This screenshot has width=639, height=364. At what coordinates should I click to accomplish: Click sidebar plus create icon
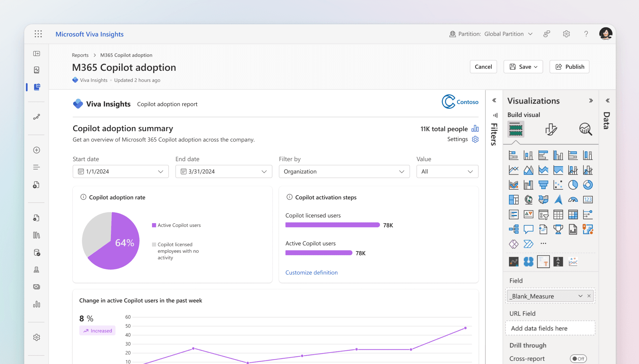pos(37,150)
